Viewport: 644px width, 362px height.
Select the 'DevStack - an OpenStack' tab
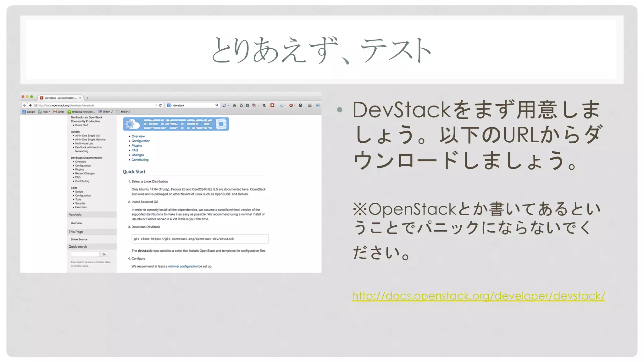click(60, 98)
